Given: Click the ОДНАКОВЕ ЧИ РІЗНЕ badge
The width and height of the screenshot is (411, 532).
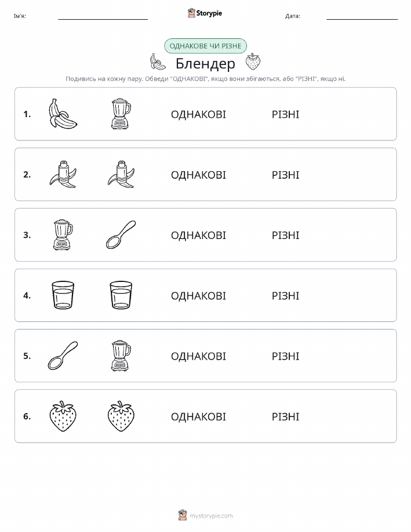Looking at the screenshot, I should (x=205, y=46).
